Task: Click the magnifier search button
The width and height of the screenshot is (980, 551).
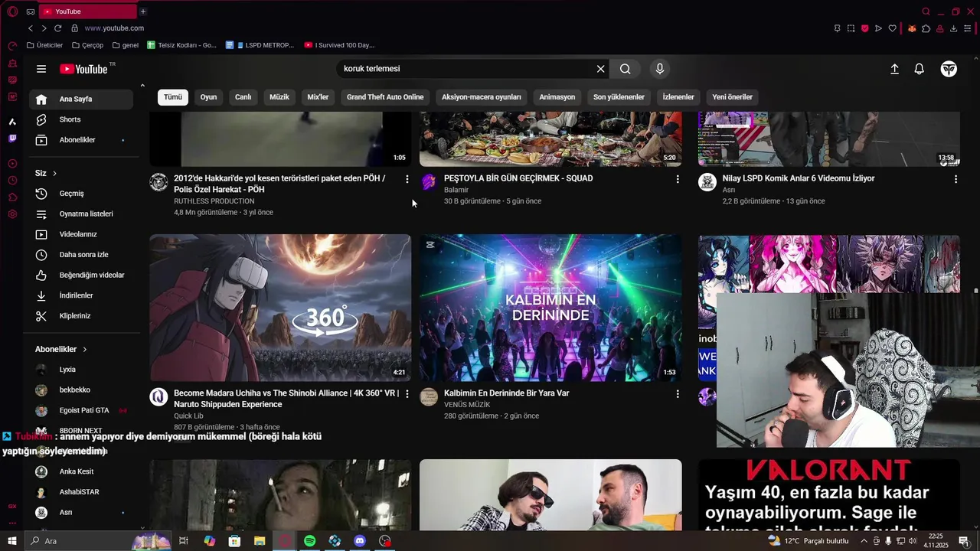Action: click(x=626, y=69)
